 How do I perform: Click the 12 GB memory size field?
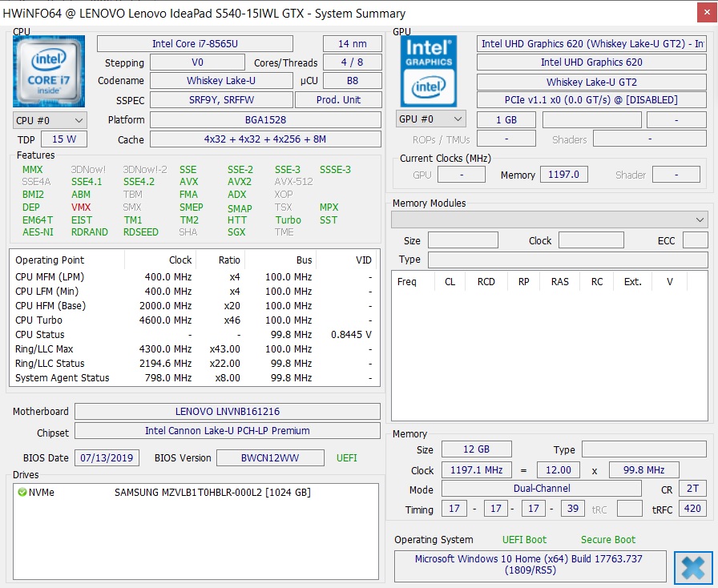[x=476, y=450]
